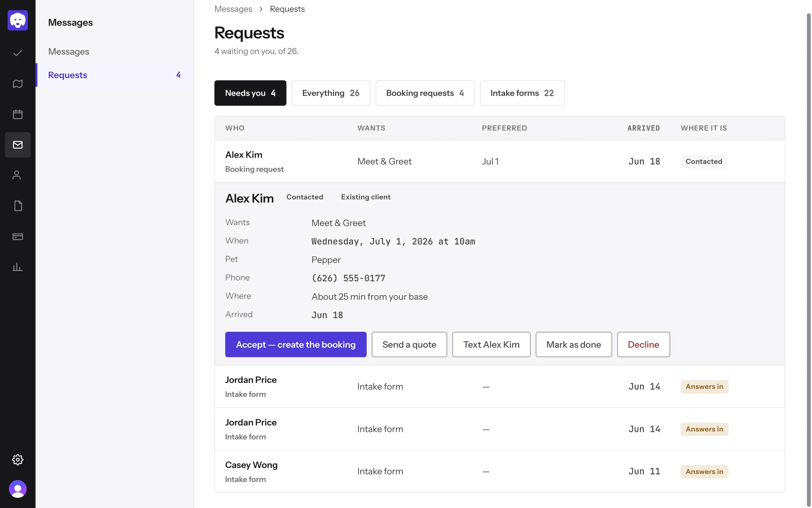This screenshot has height=508, width=812.
Task: Select the envelope messages icon
Action: (x=18, y=145)
